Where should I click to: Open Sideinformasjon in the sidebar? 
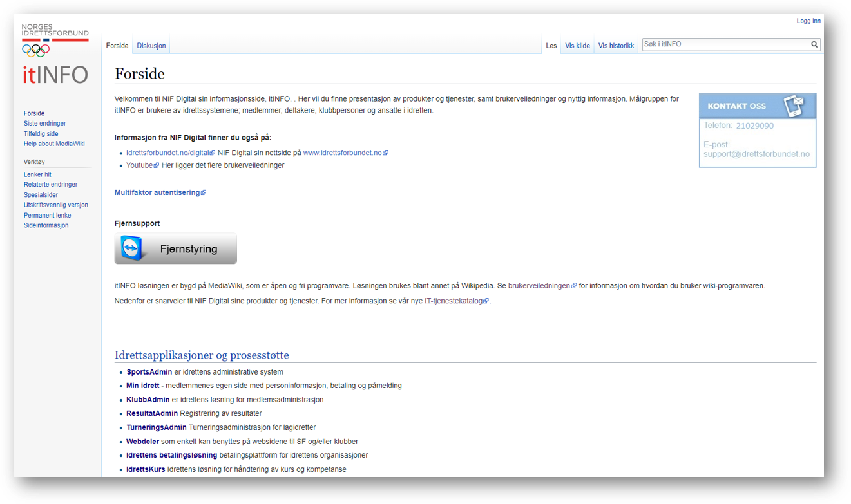click(46, 226)
